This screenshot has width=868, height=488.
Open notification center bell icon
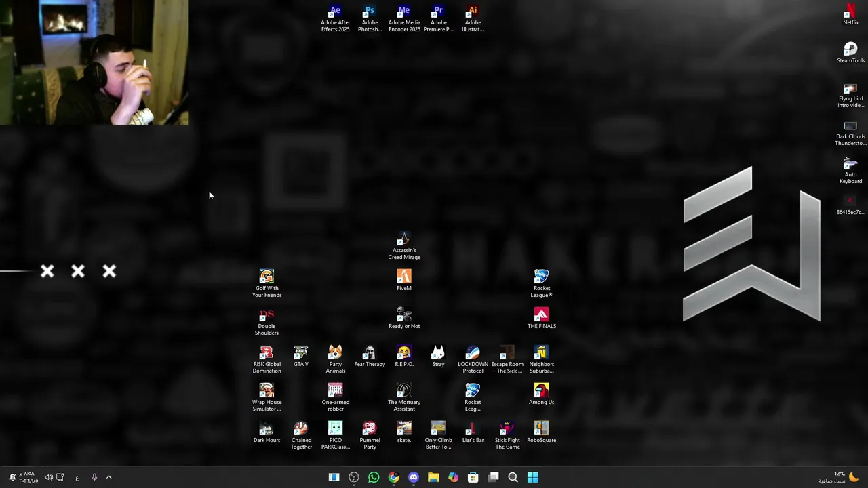tap(12, 477)
